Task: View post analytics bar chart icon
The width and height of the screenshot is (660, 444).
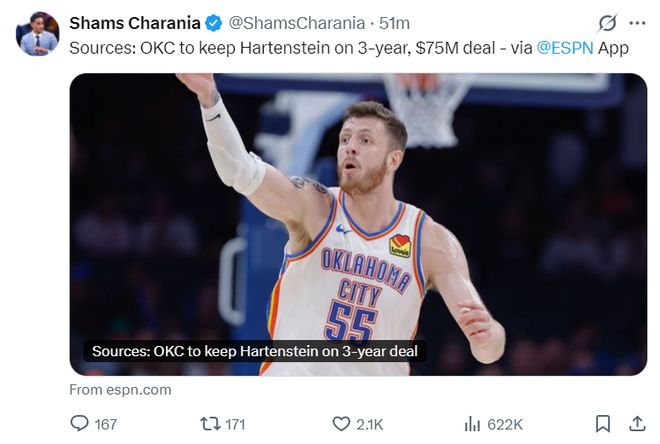Action: pyautogui.click(x=472, y=424)
